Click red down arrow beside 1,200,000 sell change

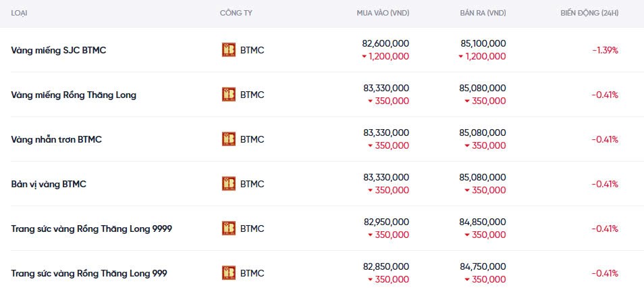tap(461, 57)
